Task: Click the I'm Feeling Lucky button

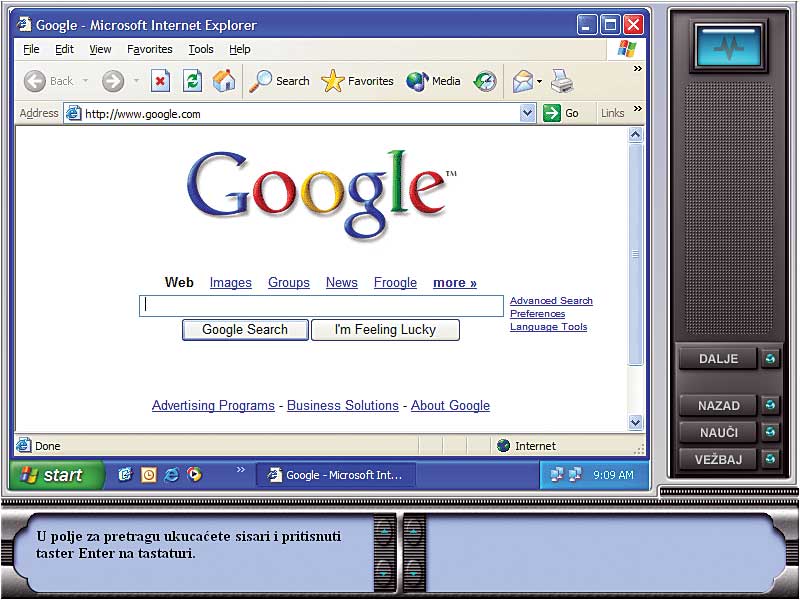Action: 385,330
